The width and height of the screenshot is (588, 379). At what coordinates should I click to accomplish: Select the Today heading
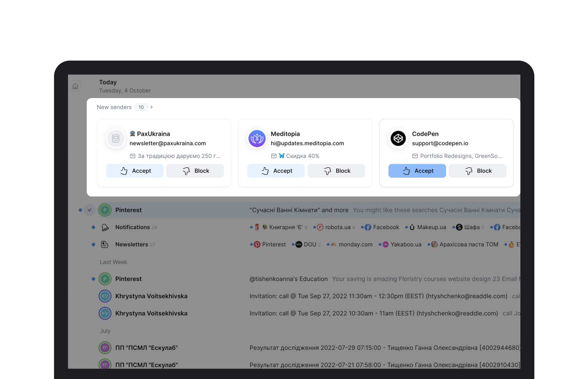pyautogui.click(x=108, y=82)
